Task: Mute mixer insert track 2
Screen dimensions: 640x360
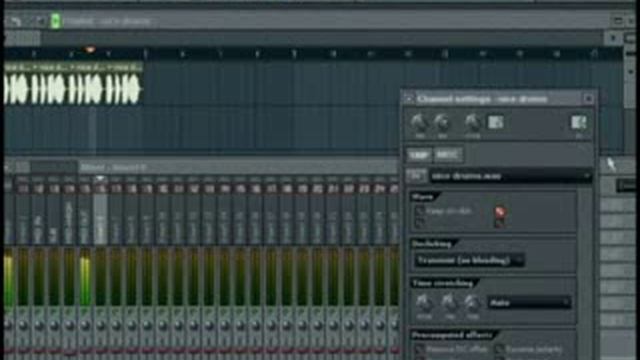Action: 38,312
